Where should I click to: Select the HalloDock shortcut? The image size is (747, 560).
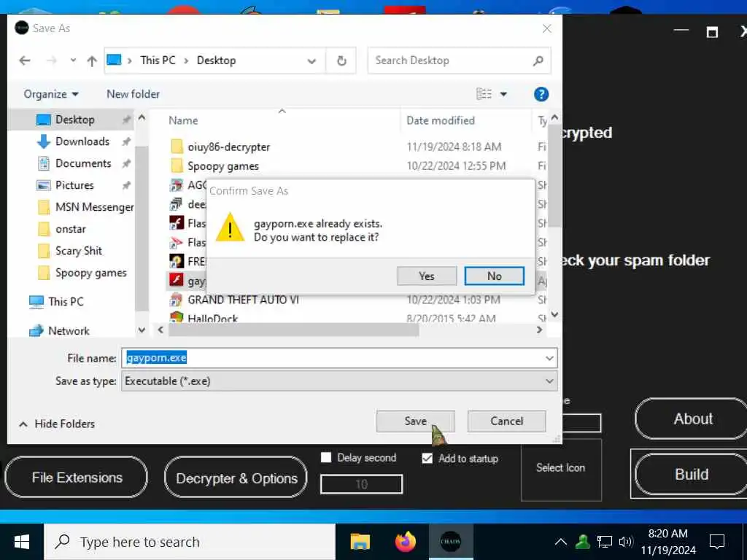212,318
